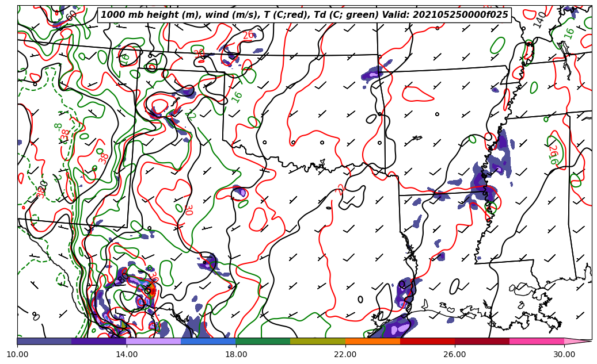The width and height of the screenshot is (597, 364).
Task: Click the 18.00 colorbar tick label
Action: [236, 354]
